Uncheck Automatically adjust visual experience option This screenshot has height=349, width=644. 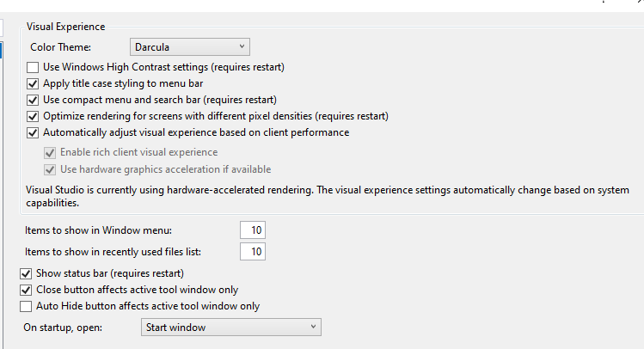pyautogui.click(x=34, y=132)
